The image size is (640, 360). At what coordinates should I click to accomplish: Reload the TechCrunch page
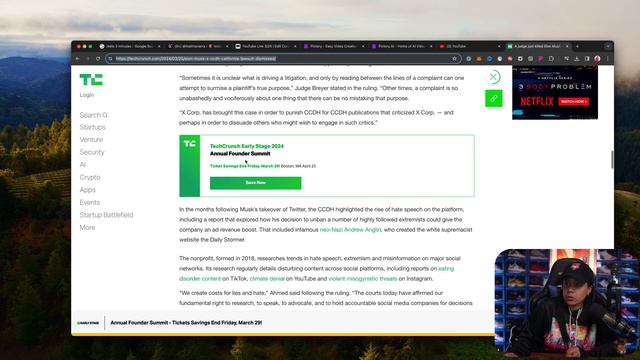tap(98, 59)
